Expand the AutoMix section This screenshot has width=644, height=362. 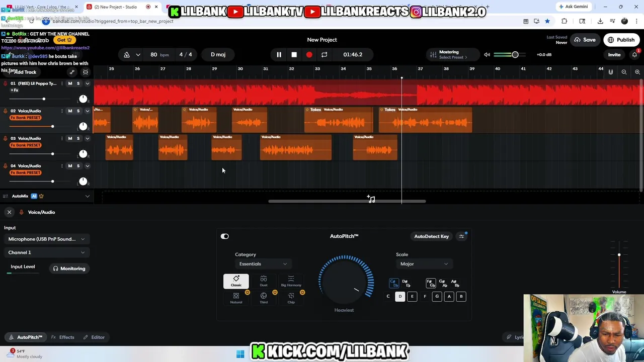pyautogui.click(x=87, y=196)
